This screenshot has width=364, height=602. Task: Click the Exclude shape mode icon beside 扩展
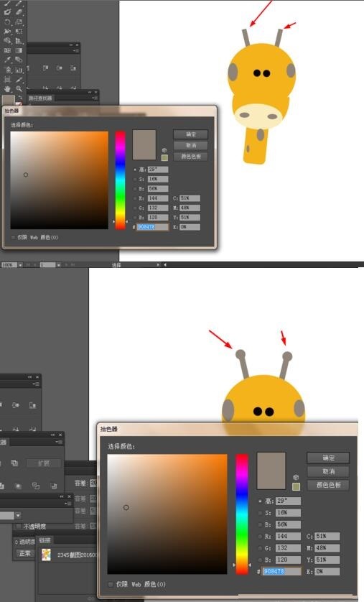tap(14, 463)
